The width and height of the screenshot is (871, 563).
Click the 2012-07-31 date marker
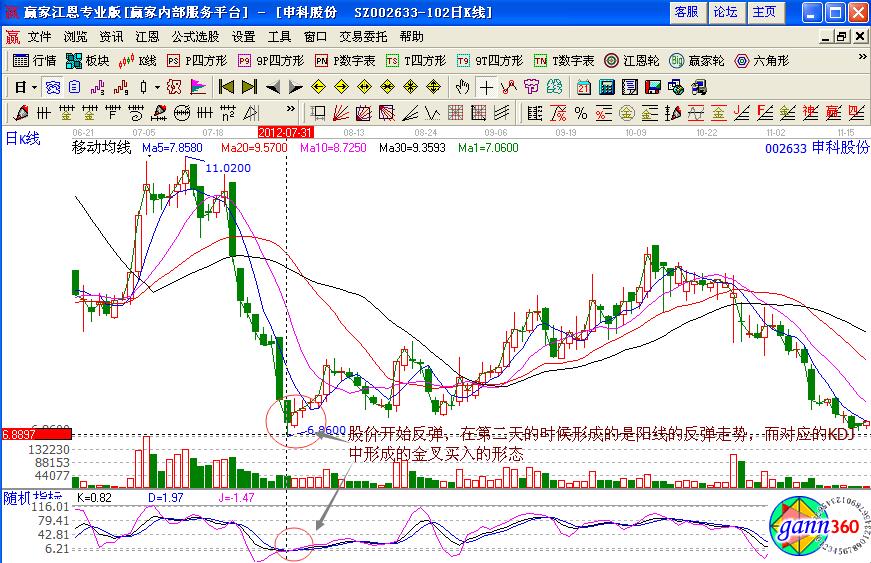286,131
